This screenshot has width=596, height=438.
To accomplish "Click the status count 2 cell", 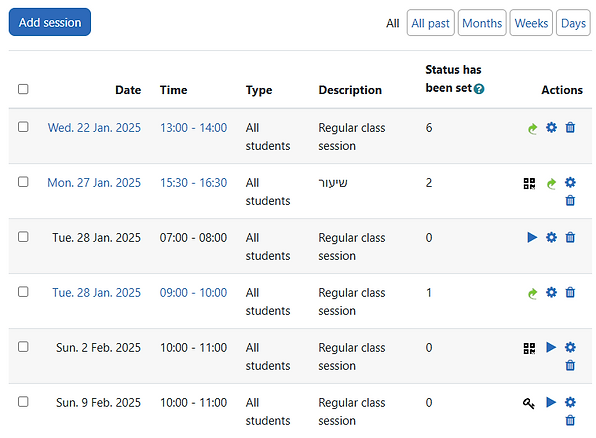I will pos(429,183).
